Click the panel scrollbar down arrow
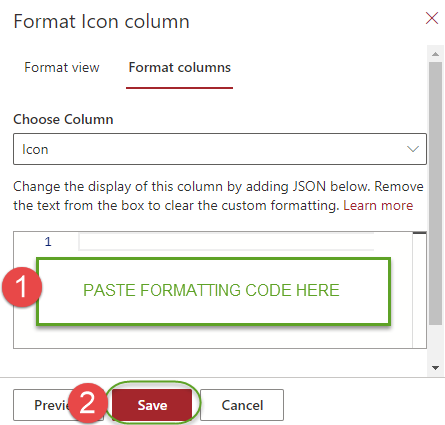 [435, 368]
